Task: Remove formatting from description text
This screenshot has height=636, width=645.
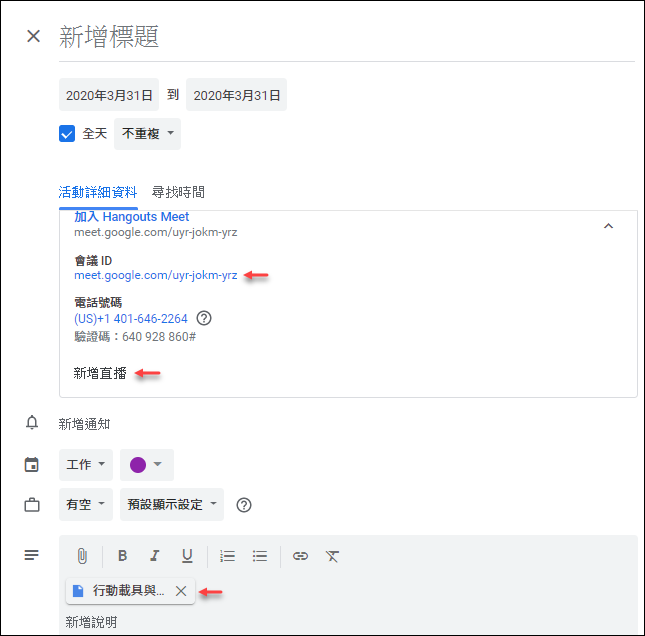Action: click(332, 556)
